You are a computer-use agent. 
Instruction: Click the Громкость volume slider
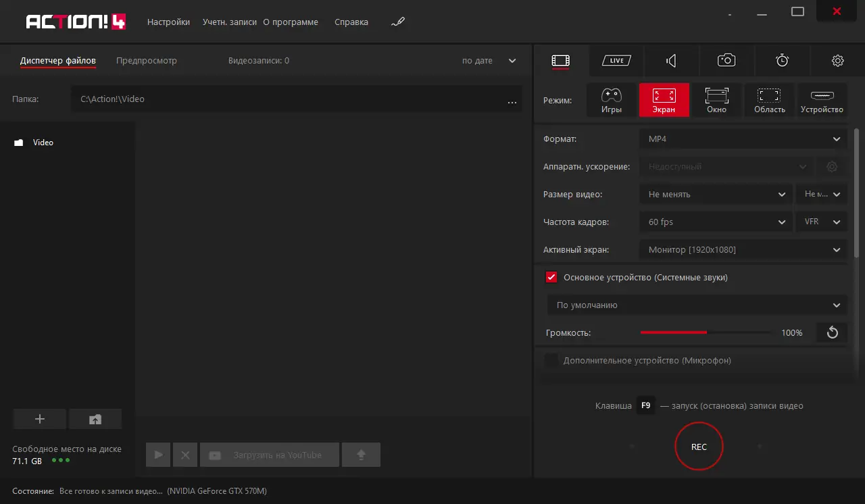pos(705,332)
